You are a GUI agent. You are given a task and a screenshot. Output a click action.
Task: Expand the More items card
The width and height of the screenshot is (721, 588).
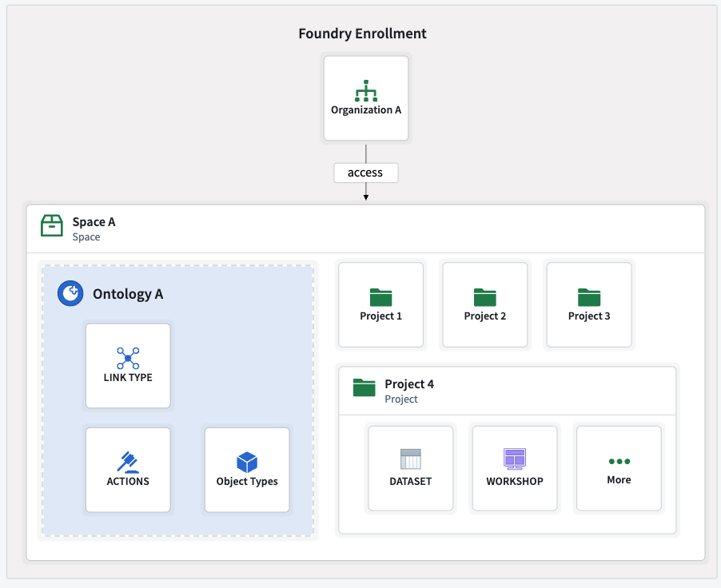(619, 469)
